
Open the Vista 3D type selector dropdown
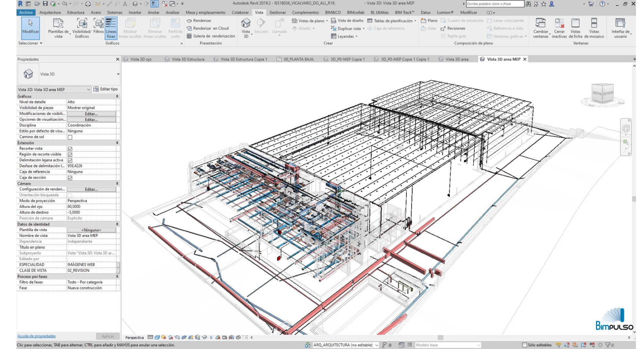coord(118,74)
